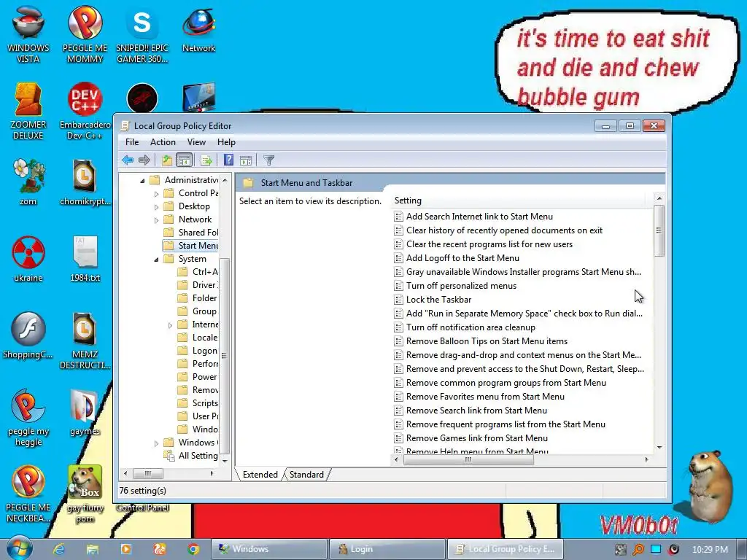The height and width of the screenshot is (560, 747).
Task: Select 'Turn off notification area cleanup' setting
Action: point(471,327)
